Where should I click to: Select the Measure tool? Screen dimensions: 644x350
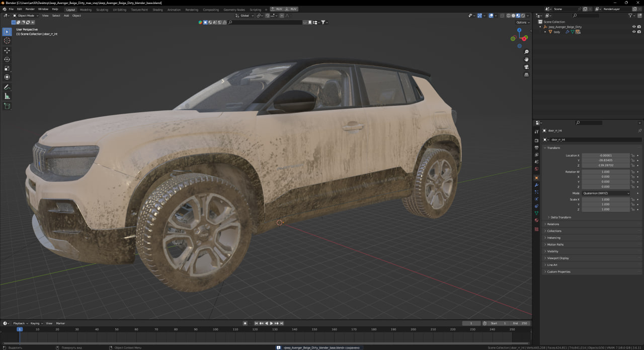tap(7, 96)
